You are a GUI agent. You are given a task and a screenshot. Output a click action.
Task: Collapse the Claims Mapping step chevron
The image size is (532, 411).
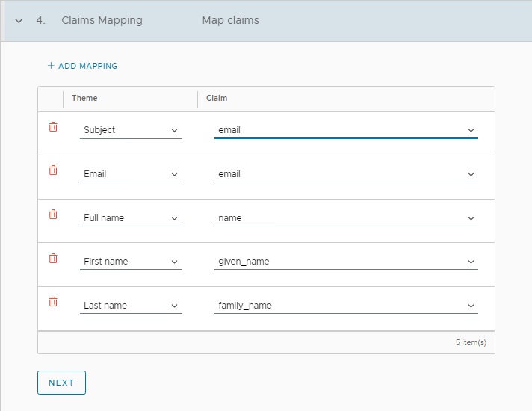tap(19, 21)
